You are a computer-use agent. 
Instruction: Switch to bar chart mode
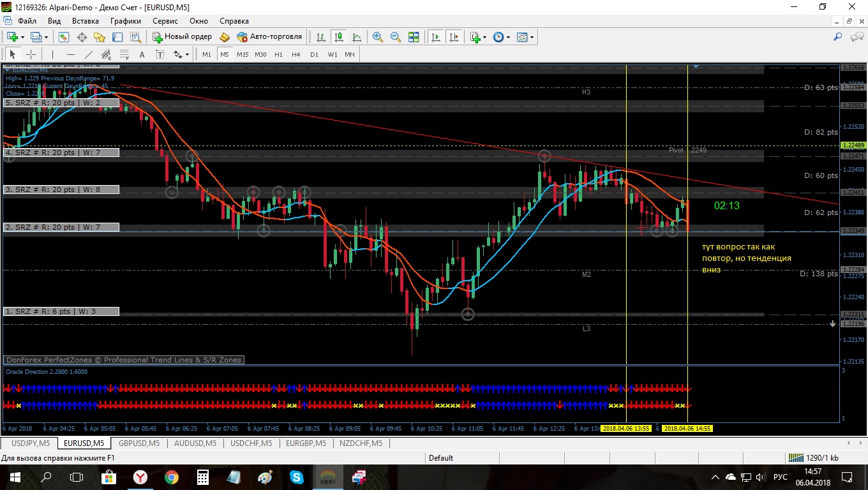[321, 37]
